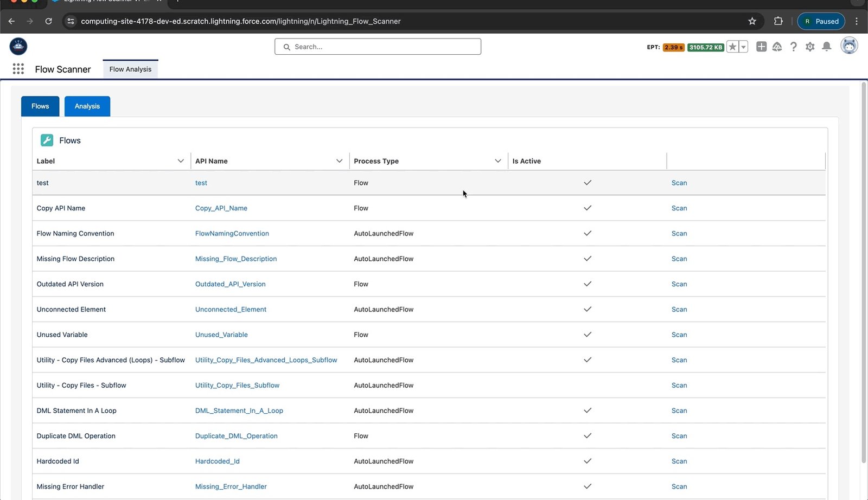
Task: Bookmark this page with the star icon
Action: point(752,21)
